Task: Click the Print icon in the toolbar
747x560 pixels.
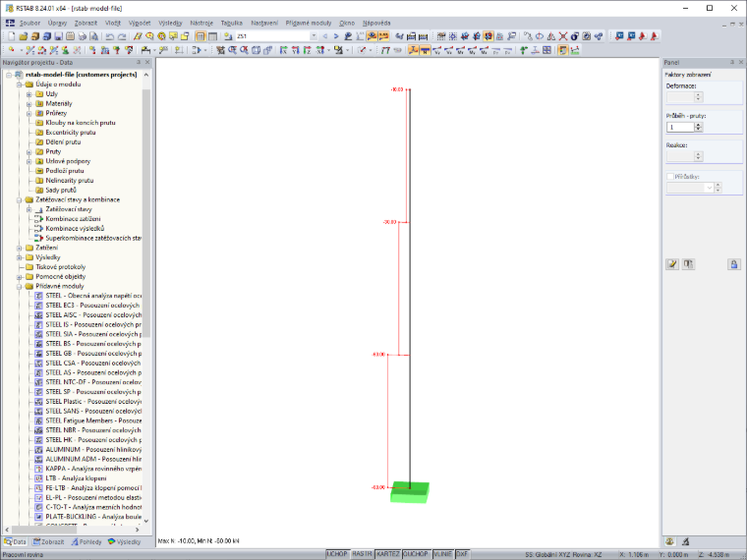Action: [x=83, y=36]
